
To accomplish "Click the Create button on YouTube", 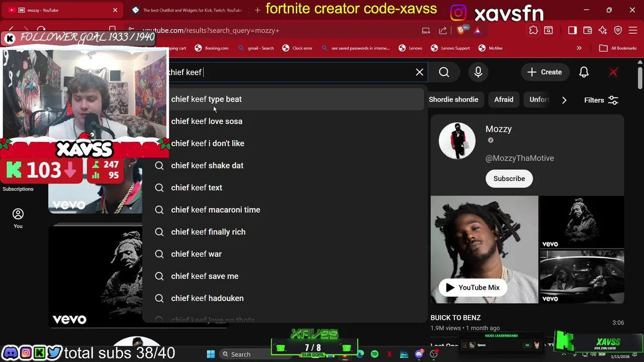I will tap(544, 72).
